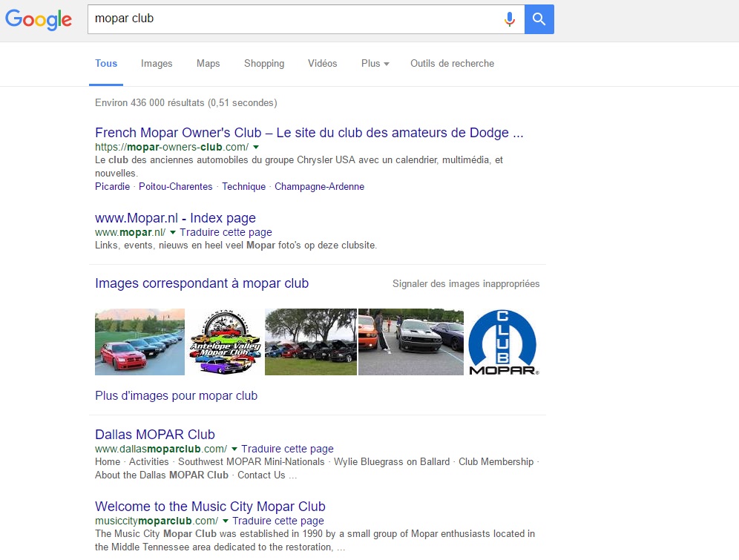Open Outils de recherche
Viewport: 739px width, 560px height.
pyautogui.click(x=452, y=64)
